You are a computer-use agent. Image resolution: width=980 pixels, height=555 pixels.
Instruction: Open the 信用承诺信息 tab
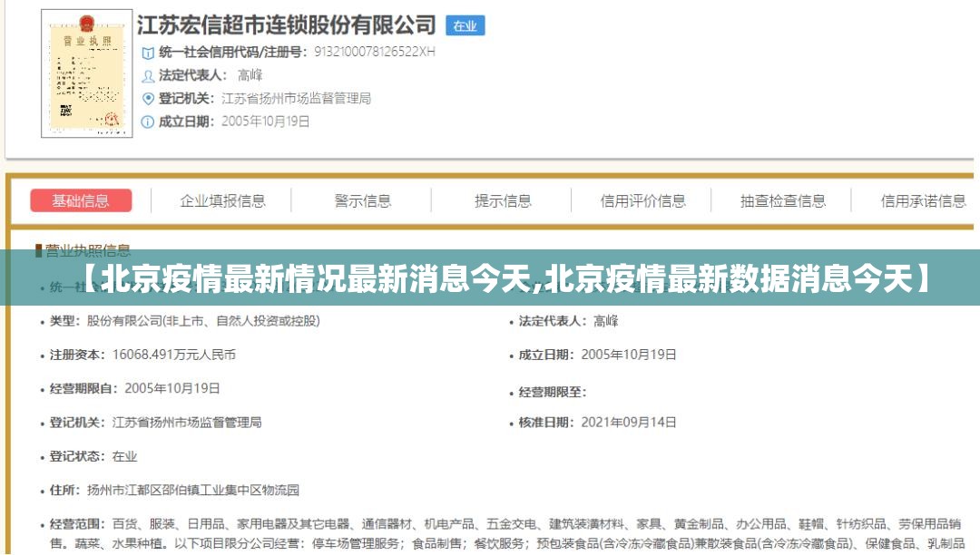[x=923, y=200]
